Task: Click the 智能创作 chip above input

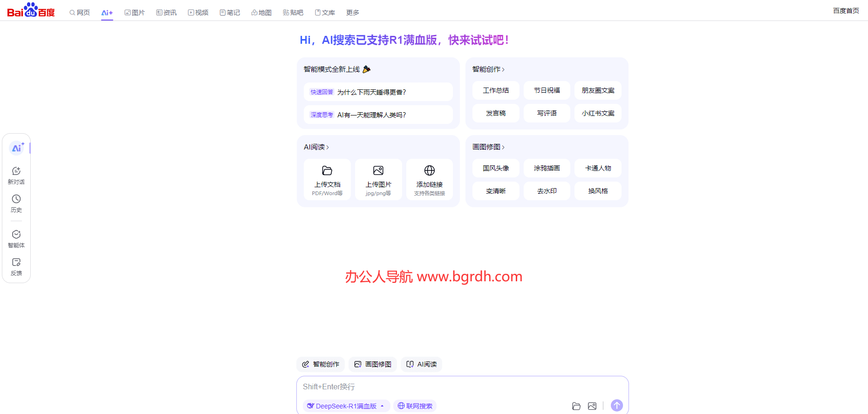Action: click(x=321, y=364)
